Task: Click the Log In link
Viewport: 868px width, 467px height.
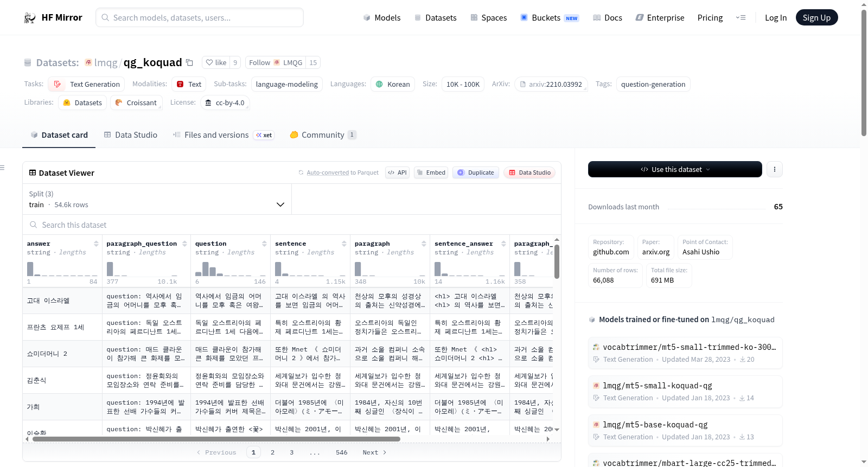Action: pyautogui.click(x=776, y=18)
